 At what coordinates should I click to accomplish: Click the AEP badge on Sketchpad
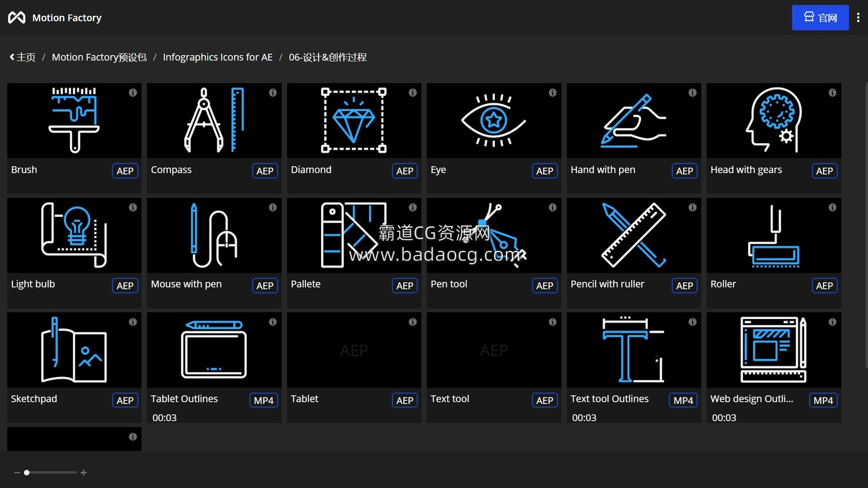coord(125,400)
